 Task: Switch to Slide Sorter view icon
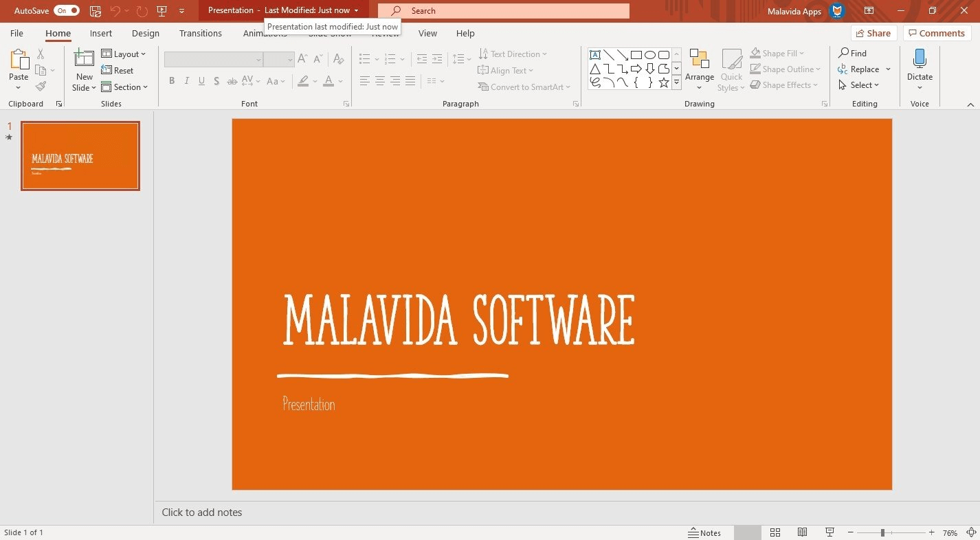(x=775, y=532)
